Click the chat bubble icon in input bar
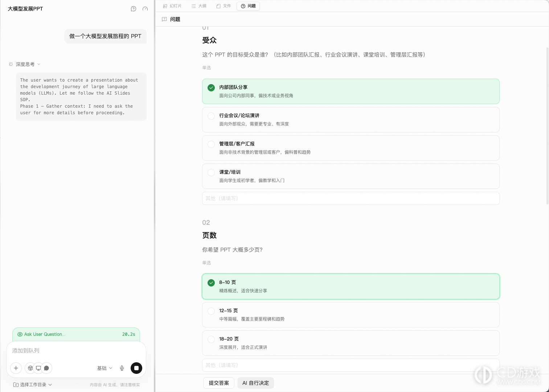 tap(46, 368)
